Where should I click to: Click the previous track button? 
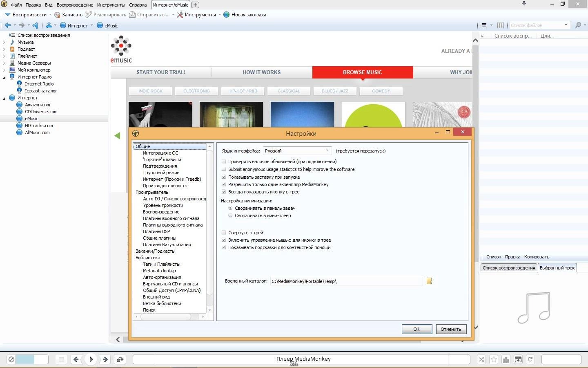pyautogui.click(x=76, y=359)
